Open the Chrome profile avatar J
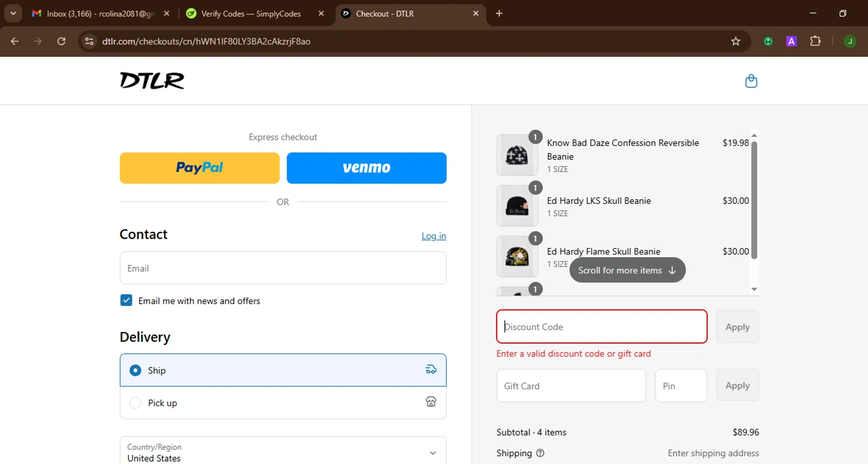 point(849,41)
